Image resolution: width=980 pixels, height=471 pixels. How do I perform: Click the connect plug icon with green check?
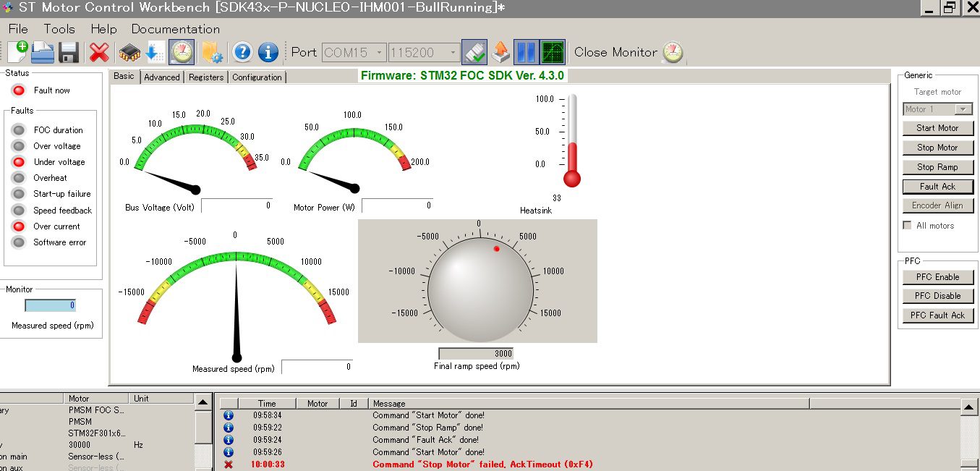[474, 52]
